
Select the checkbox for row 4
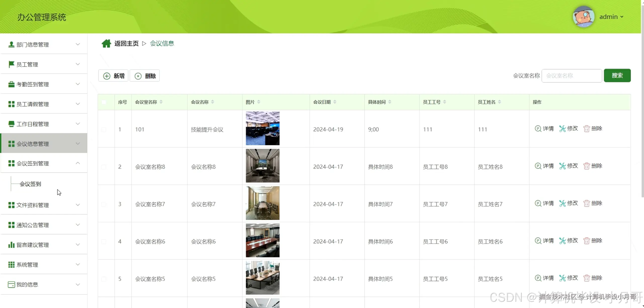coord(104,242)
